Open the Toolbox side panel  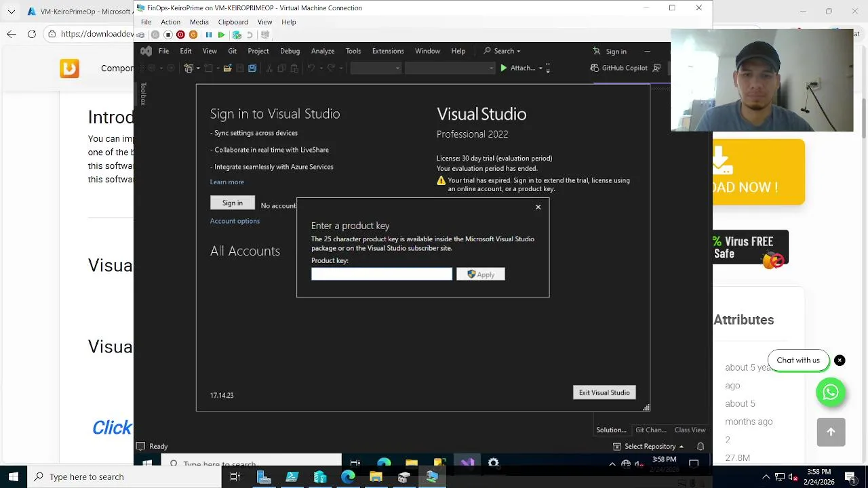[143, 94]
